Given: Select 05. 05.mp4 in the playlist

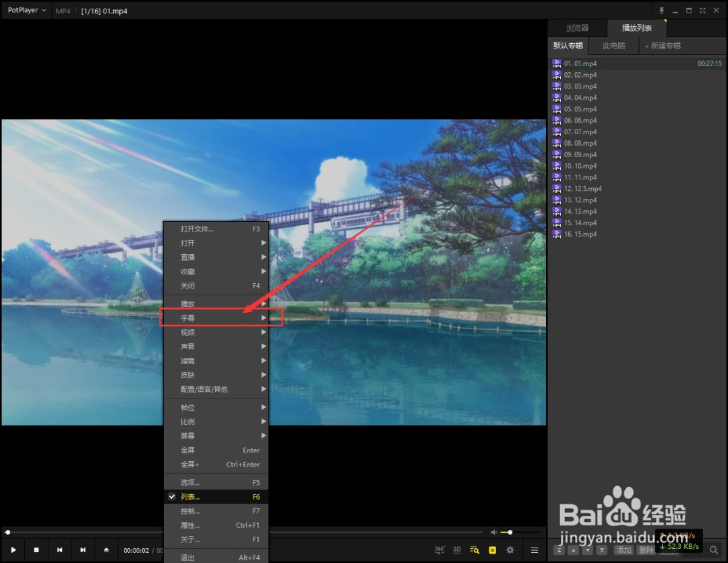Looking at the screenshot, I should coord(637,109).
